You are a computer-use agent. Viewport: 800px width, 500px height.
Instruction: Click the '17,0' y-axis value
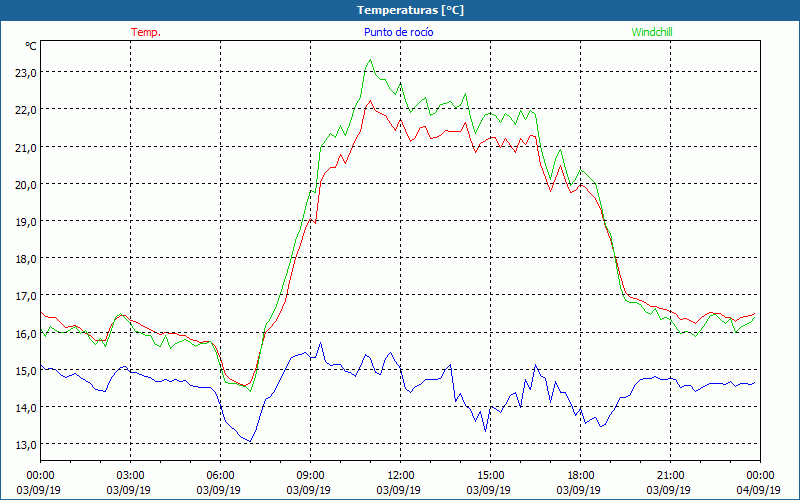tap(26, 296)
